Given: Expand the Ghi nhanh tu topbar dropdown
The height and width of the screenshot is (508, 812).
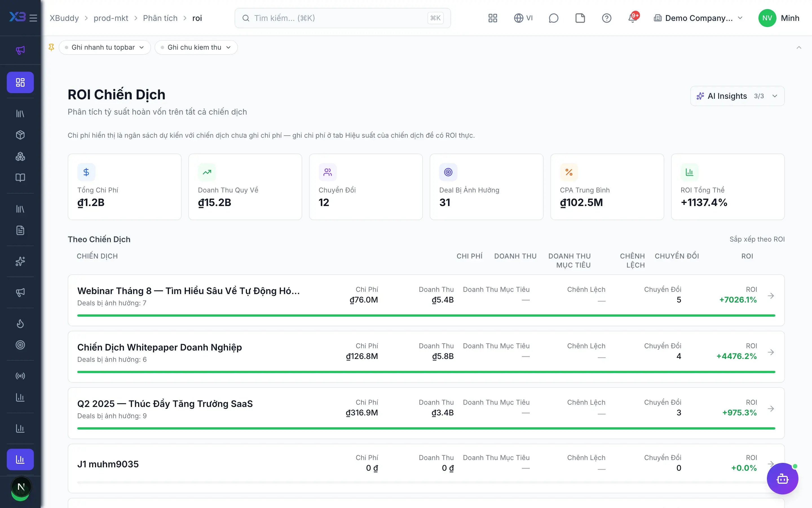Looking at the screenshot, I should [x=104, y=47].
